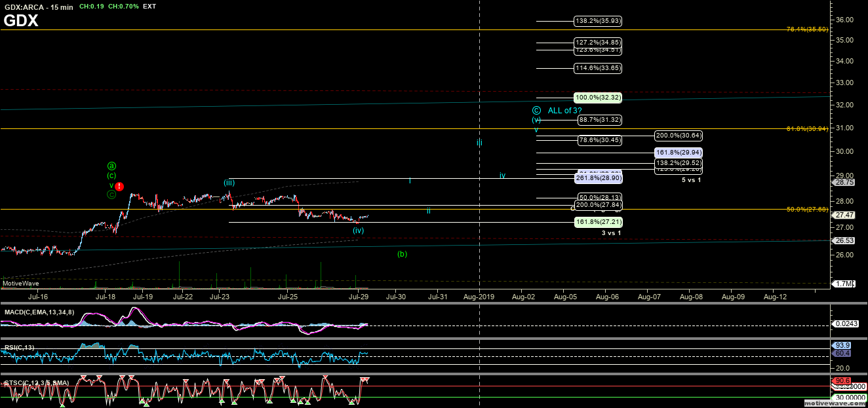Select the cyan (v) projected label
The height and width of the screenshot is (408, 868).
coord(536,121)
